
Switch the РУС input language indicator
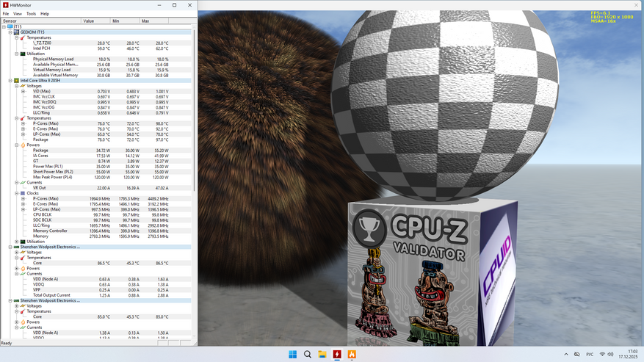point(590,354)
